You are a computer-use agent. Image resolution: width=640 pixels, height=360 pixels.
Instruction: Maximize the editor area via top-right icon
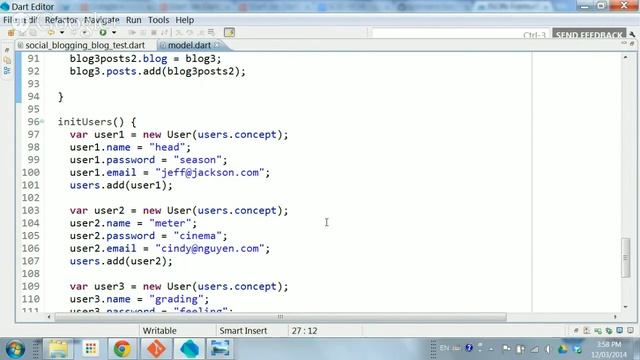632,43
